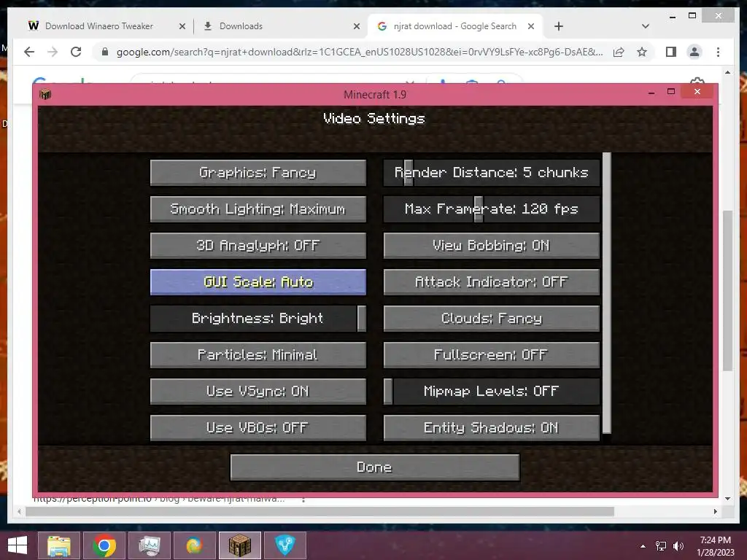Change the GUI Scale: Auto setting
Viewport: 747px width, 560px height.
(x=258, y=282)
